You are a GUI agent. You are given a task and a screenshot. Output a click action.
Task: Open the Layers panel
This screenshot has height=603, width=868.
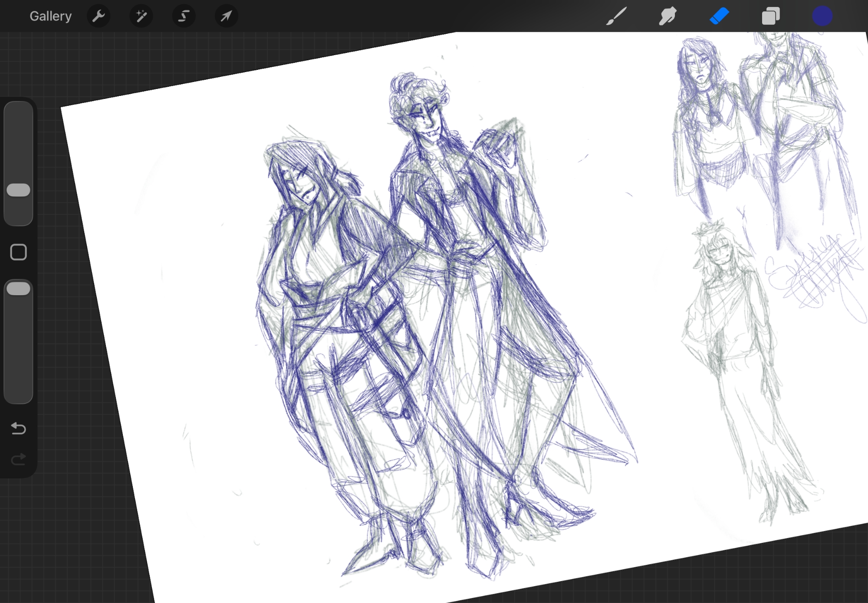(x=771, y=16)
